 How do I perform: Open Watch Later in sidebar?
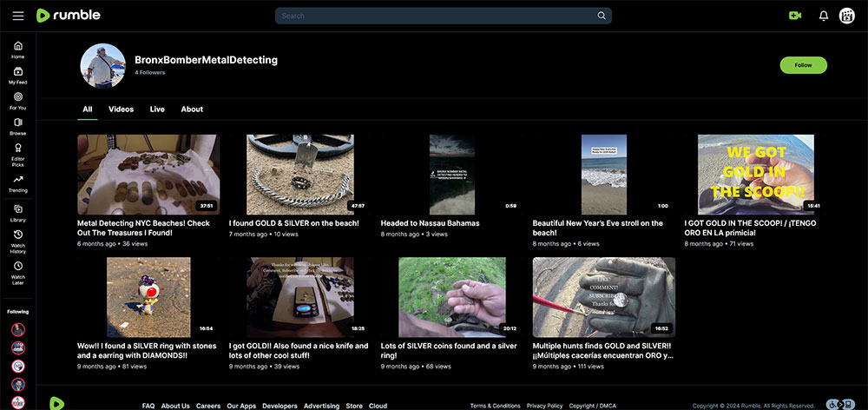[18, 273]
